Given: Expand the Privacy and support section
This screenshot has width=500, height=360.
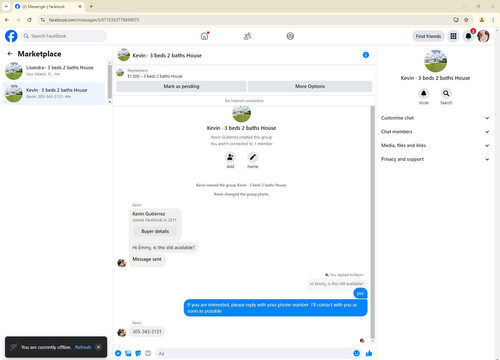Looking at the screenshot, I should point(435,159).
